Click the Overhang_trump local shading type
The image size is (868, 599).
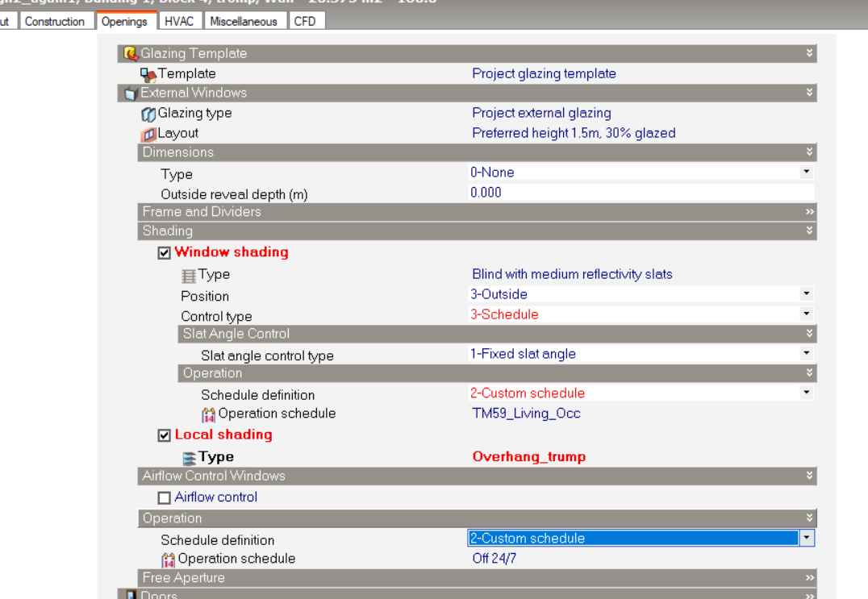(528, 457)
